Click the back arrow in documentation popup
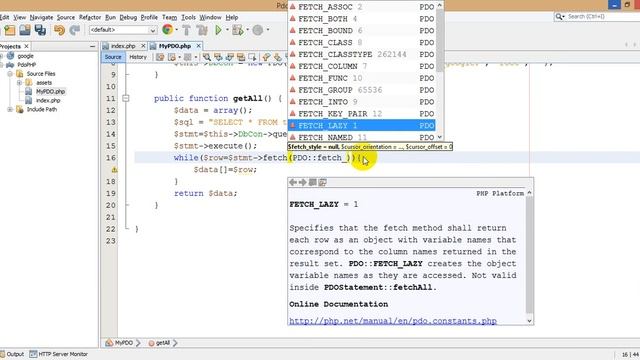 293,182
